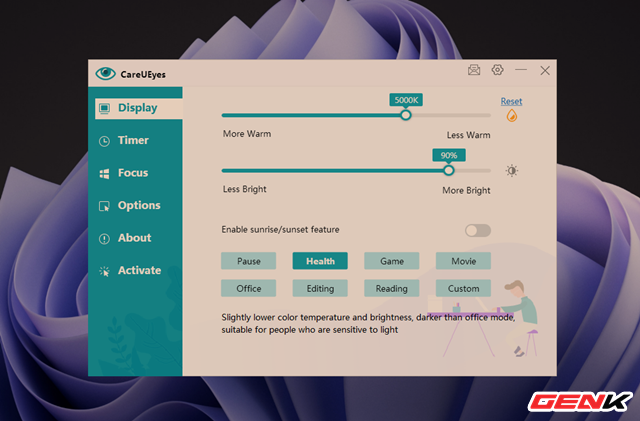This screenshot has height=421, width=640.
Task: Switch to the Display tab
Action: (139, 108)
